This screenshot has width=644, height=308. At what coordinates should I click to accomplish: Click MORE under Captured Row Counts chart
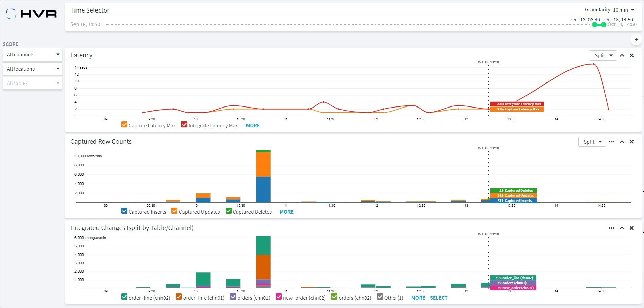pos(287,212)
